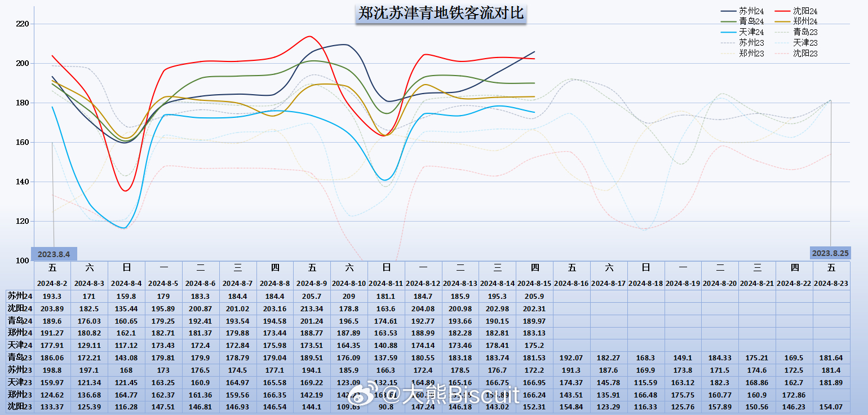The width and height of the screenshot is (868, 415).
Task: Select the 2024-8-23 date column header
Action: tap(831, 283)
